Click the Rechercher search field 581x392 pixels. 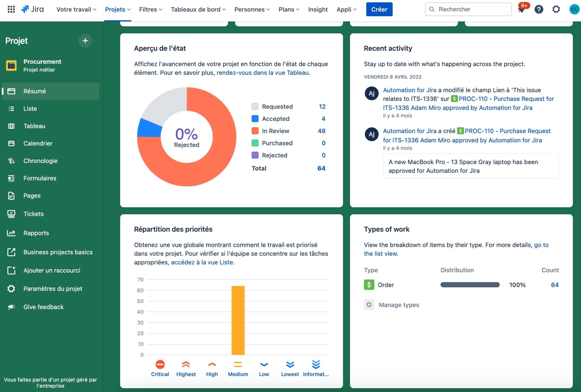468,9
